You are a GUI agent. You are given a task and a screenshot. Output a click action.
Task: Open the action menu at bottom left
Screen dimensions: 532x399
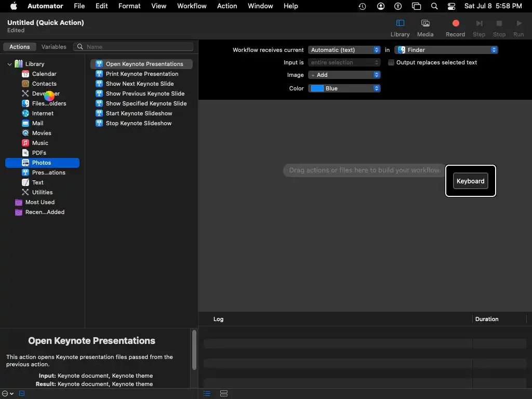click(8, 393)
